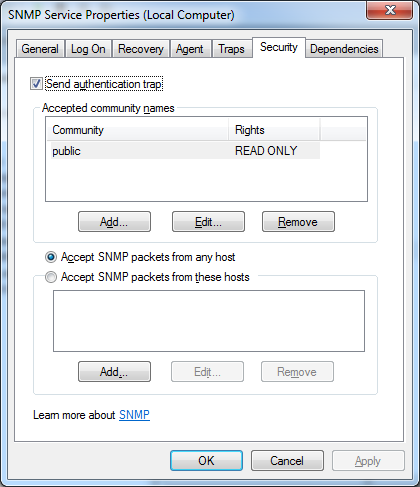Add a new accepted community name
The image size is (420, 487).
pos(114,222)
